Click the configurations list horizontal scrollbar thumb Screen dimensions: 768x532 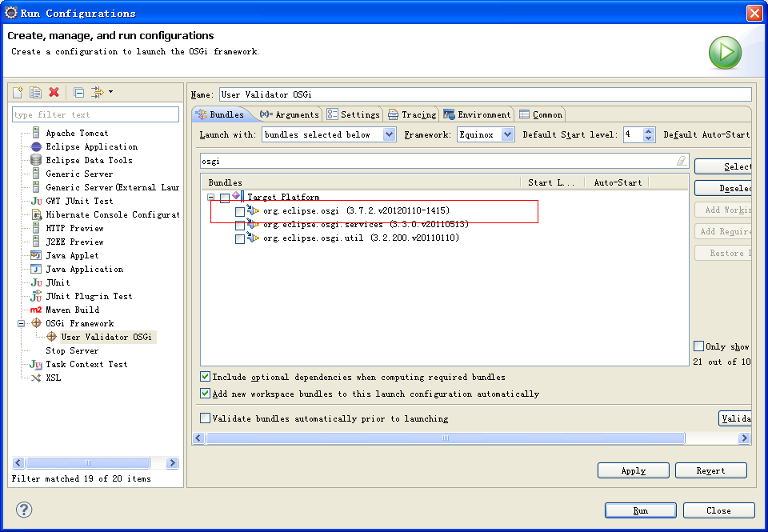pos(88,462)
